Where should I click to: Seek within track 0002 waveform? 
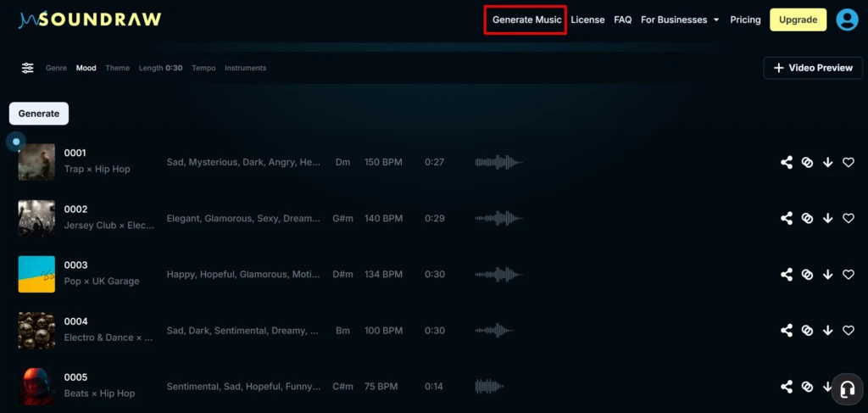click(x=498, y=218)
